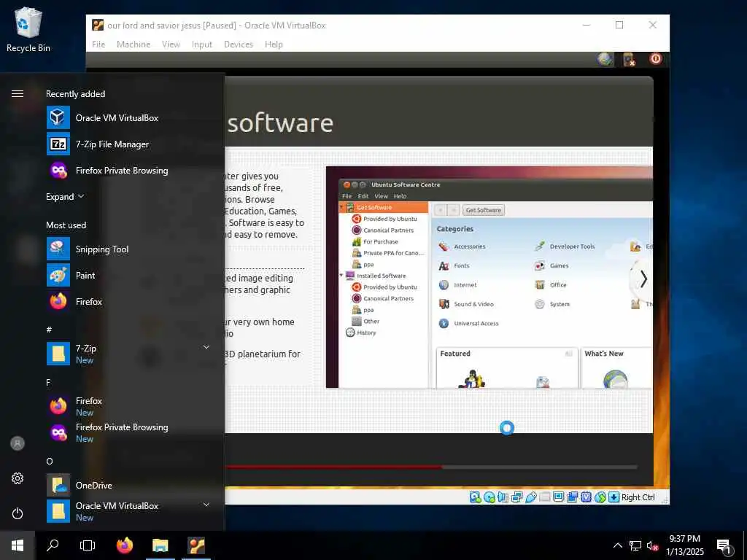Open the Input menu in VirtualBox
This screenshot has width=747, height=560.
point(202,44)
